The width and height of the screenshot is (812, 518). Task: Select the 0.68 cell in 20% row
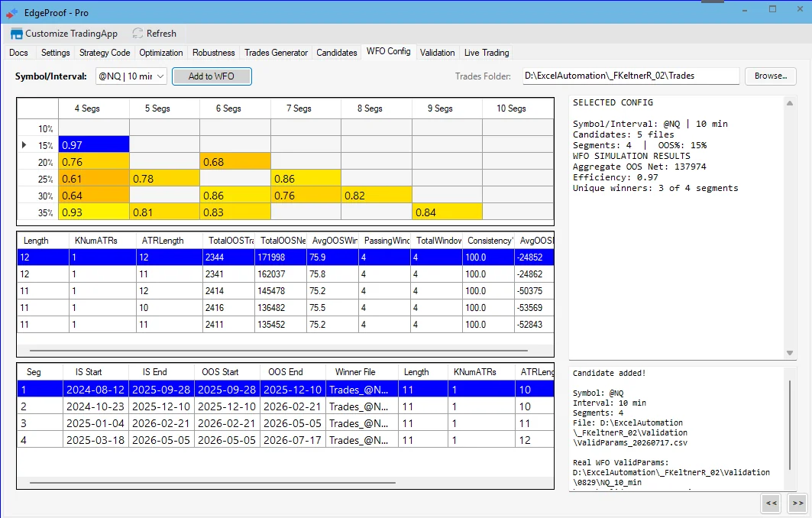click(235, 162)
